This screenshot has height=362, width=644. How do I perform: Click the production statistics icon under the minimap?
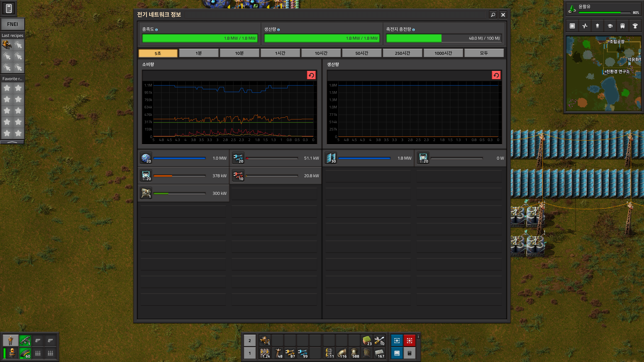(585, 26)
